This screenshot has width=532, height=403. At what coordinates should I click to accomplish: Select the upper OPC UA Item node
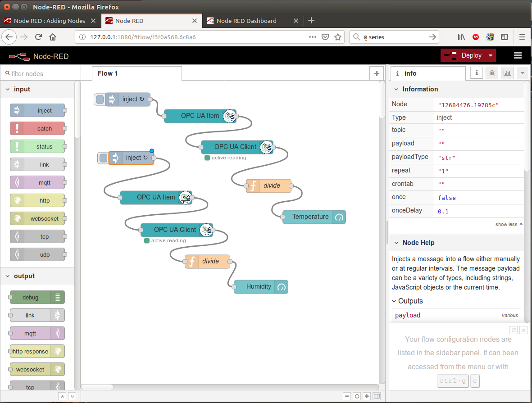(x=200, y=116)
